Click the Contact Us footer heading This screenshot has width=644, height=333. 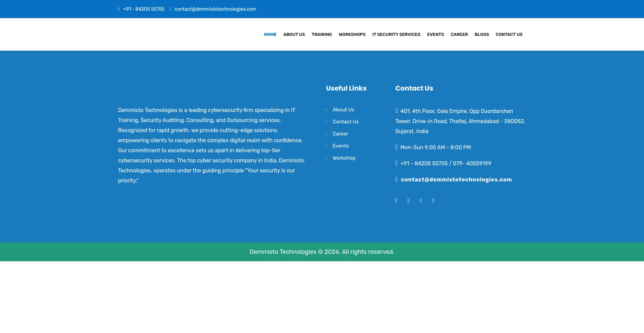coord(414,88)
